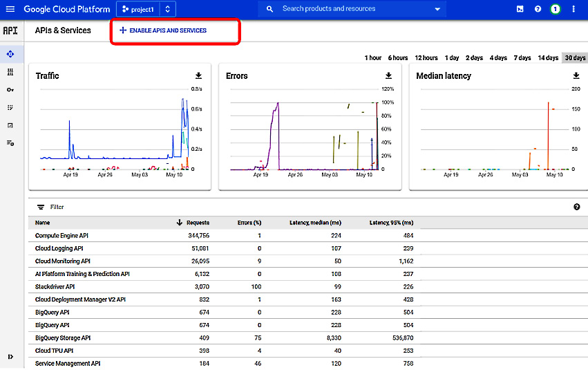This screenshot has height=370, width=588.
Task: Click the 344,756 requests value
Action: pyautogui.click(x=199, y=236)
